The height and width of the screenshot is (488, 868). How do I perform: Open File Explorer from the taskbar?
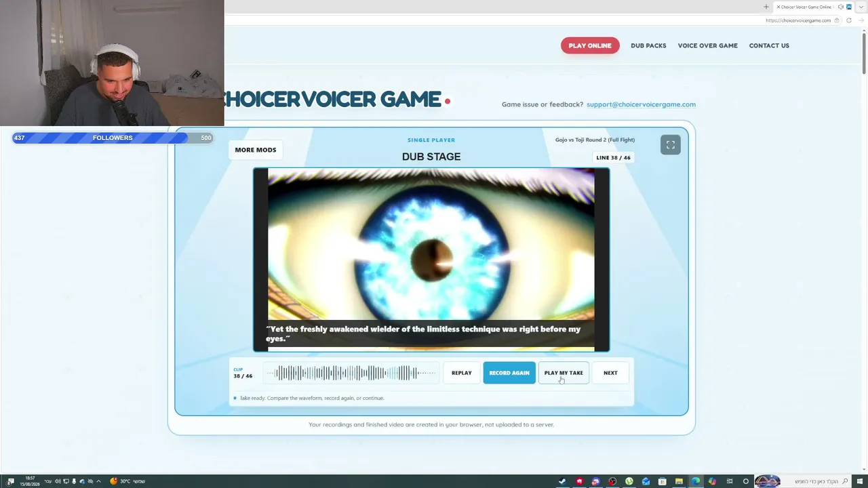[x=679, y=481]
